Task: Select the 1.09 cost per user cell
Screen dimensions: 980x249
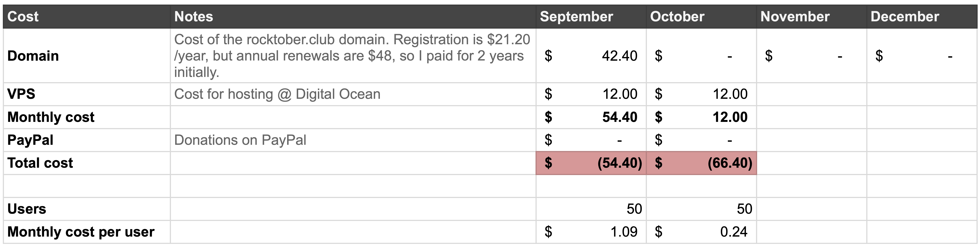Action: [591, 232]
